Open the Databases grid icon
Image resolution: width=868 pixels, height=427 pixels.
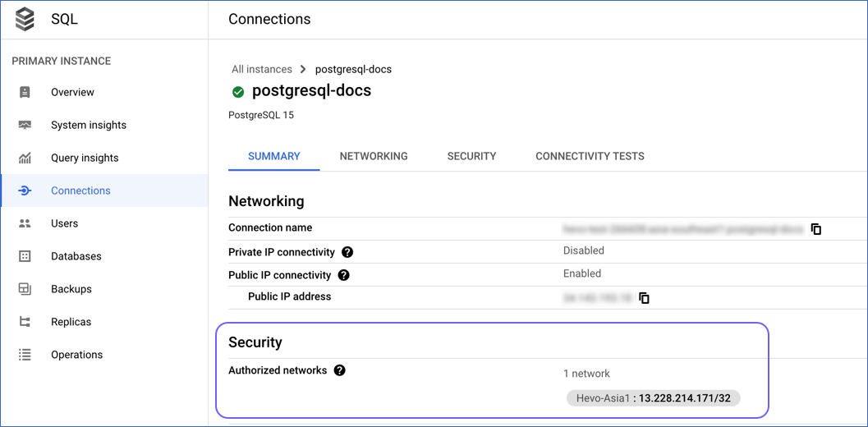point(25,256)
